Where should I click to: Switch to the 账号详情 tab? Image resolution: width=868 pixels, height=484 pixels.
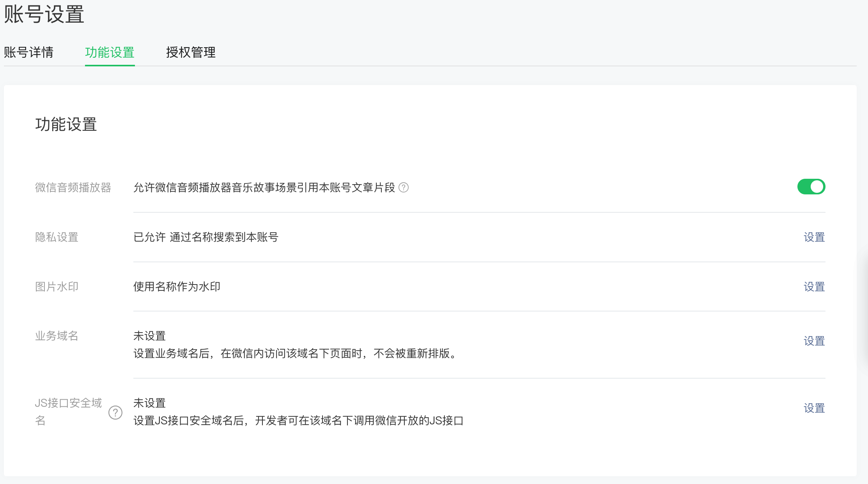pos(28,52)
